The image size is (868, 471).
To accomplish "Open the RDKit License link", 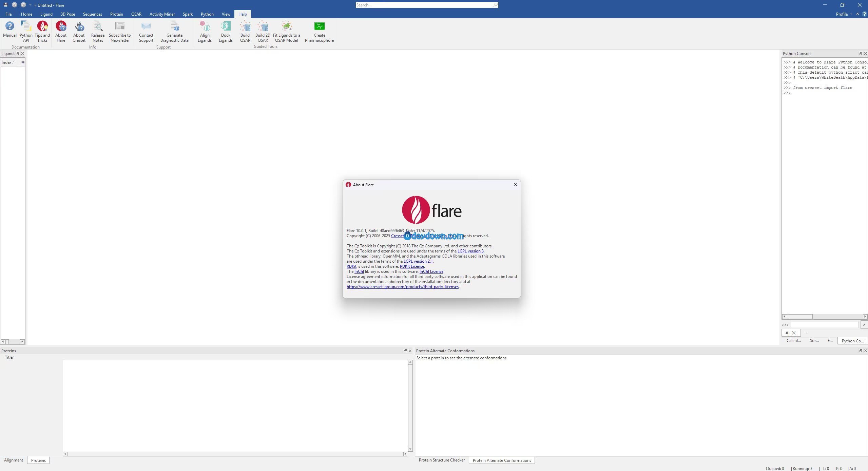I will 412,266.
